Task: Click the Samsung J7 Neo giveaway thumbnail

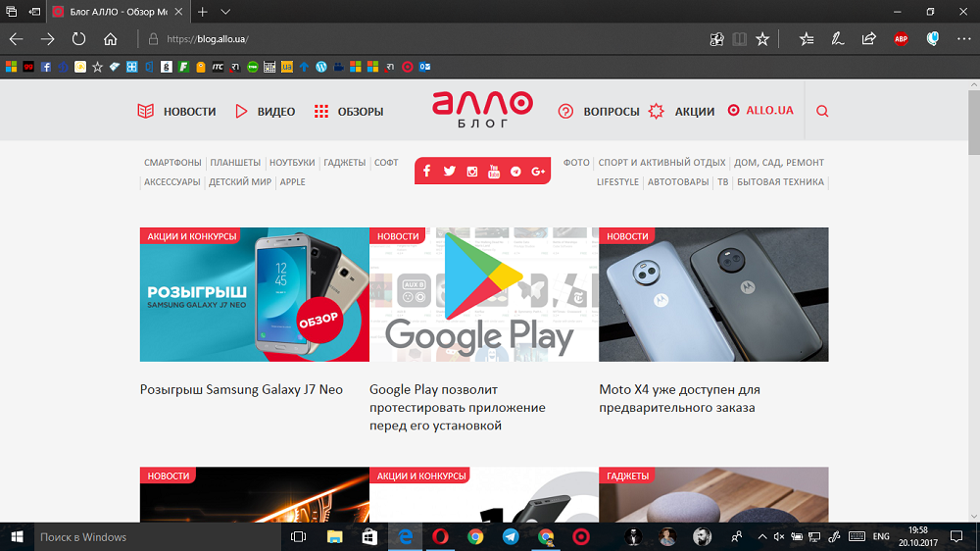Action: (255, 294)
